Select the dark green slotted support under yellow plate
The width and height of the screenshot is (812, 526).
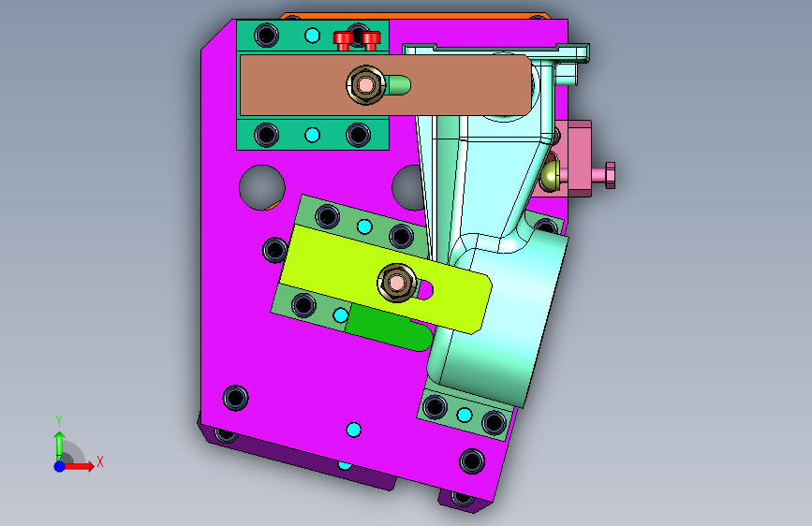[x=390, y=329]
